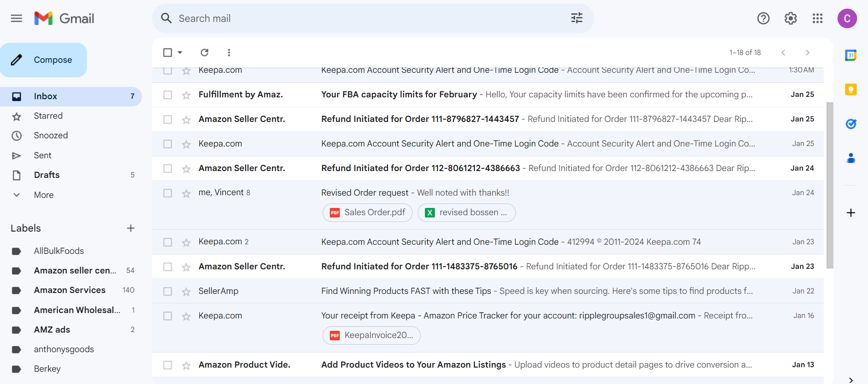
Task: Click the search magnifier icon
Action: 167,18
